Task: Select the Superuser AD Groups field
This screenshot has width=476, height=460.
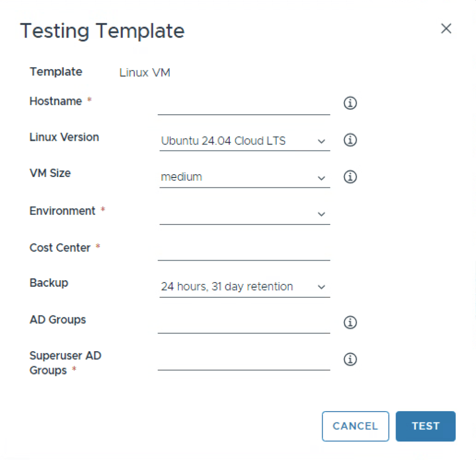Action: [x=244, y=361]
